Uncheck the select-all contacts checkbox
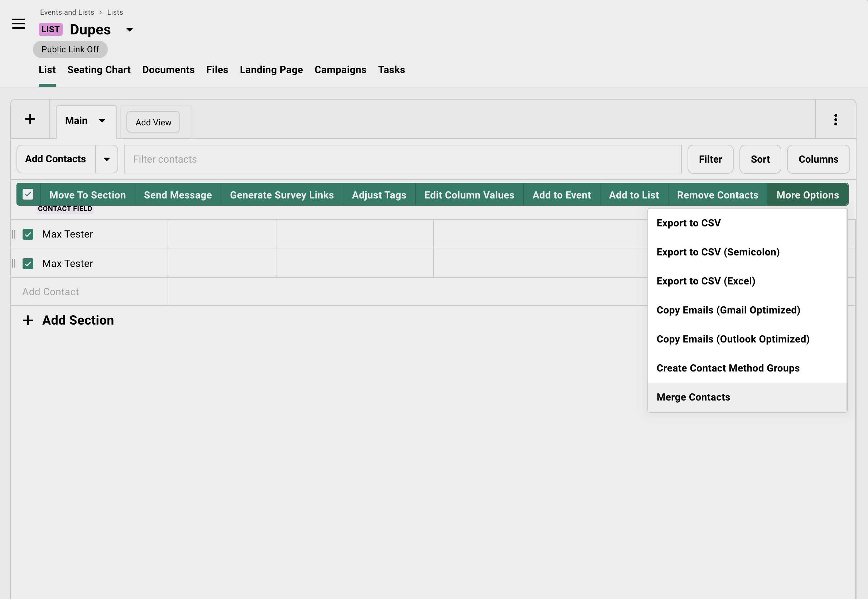868x599 pixels. pyautogui.click(x=28, y=194)
